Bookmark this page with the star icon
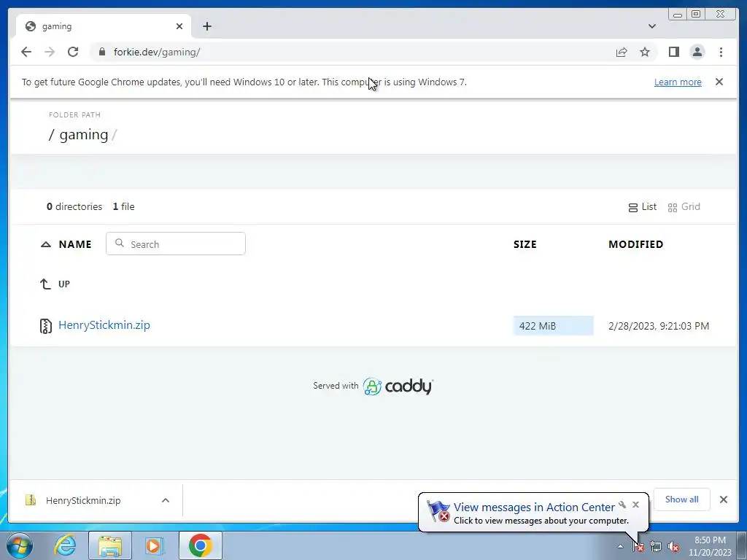 tap(645, 52)
